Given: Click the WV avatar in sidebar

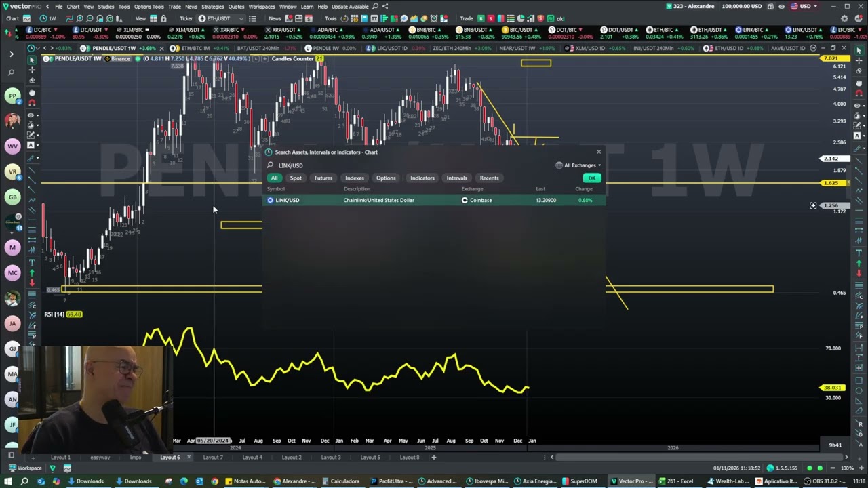Looking at the screenshot, I should click(12, 146).
